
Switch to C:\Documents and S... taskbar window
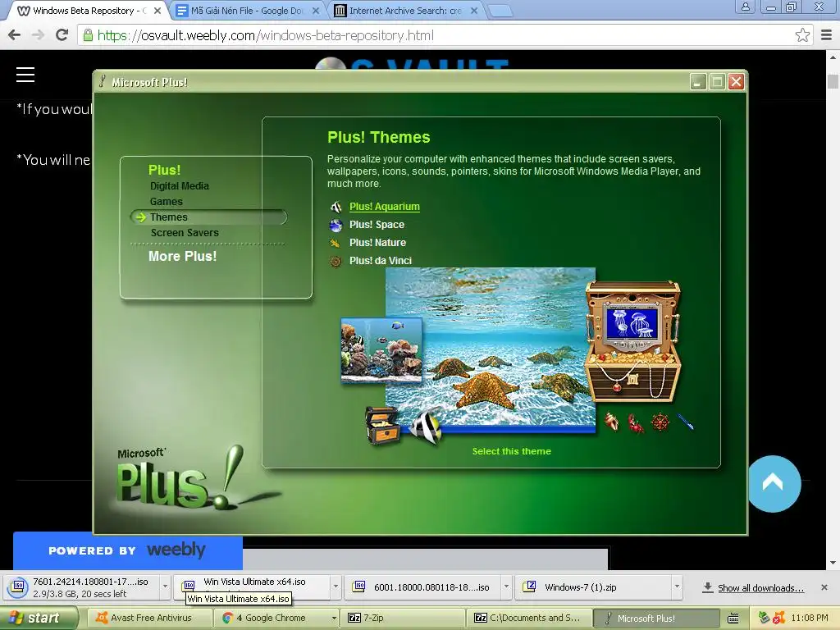[x=529, y=619]
